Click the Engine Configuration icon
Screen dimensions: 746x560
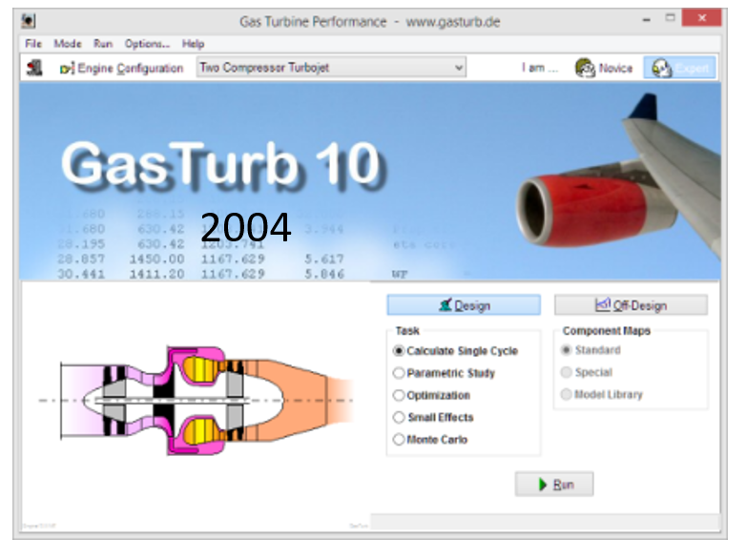coord(67,69)
